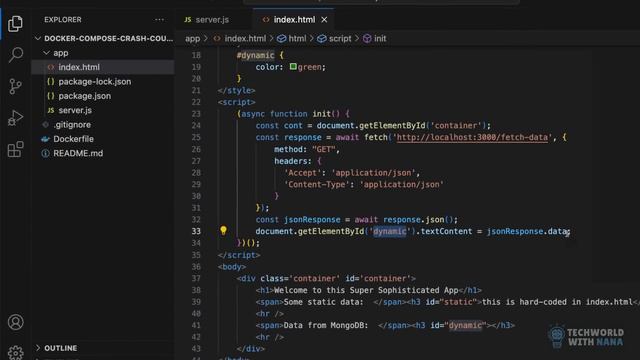Click the README.md info icon
Viewport: 640px width, 360px height.
45,153
